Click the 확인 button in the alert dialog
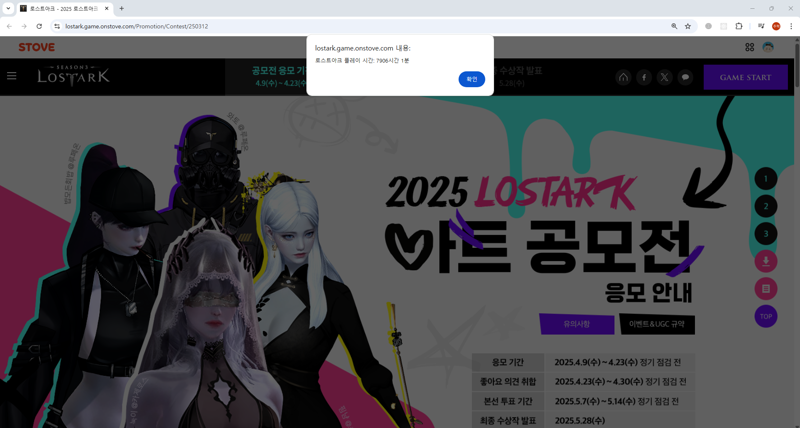The image size is (800, 428). pos(471,79)
